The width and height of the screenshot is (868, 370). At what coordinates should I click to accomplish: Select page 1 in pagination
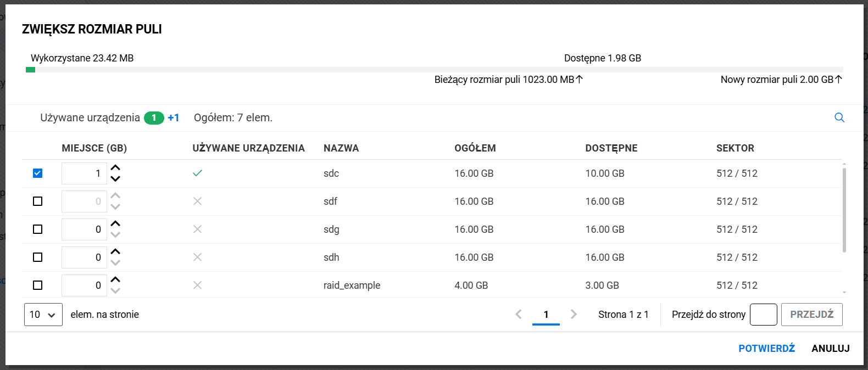pos(546,315)
